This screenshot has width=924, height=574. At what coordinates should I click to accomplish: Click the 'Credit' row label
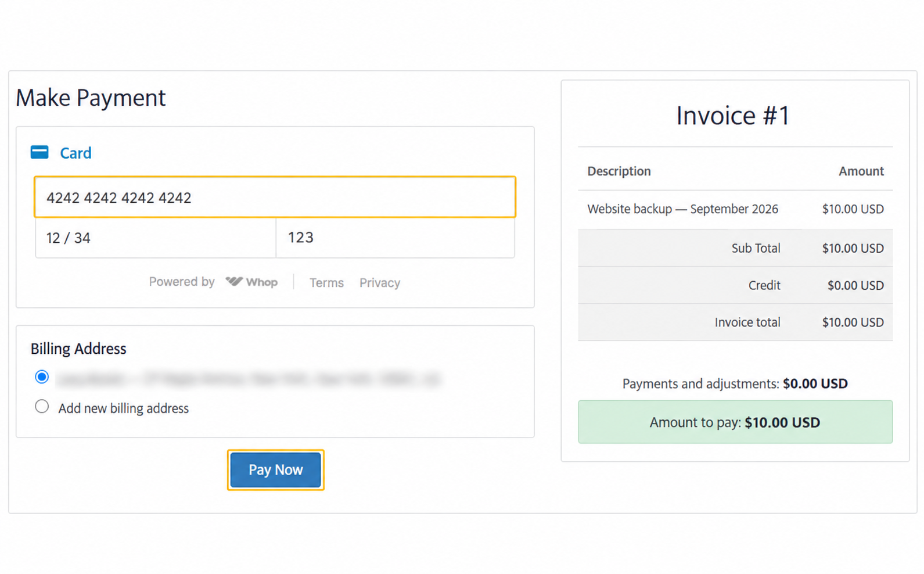[764, 285]
